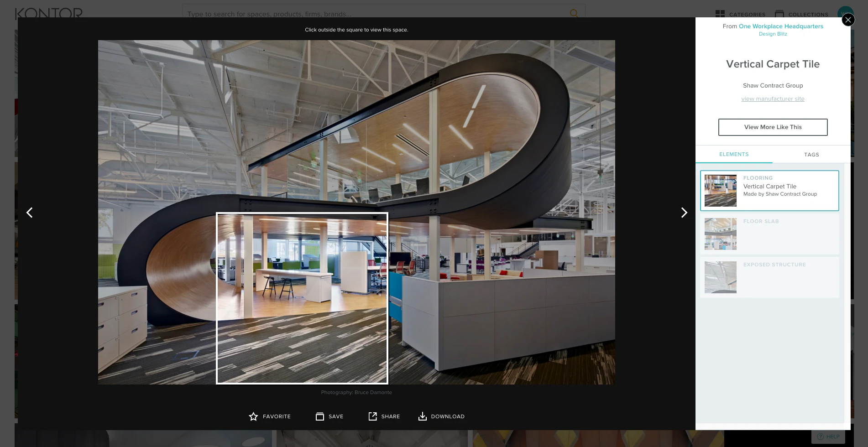Click the Favorite label
This screenshot has width=868, height=447.
[x=277, y=416]
